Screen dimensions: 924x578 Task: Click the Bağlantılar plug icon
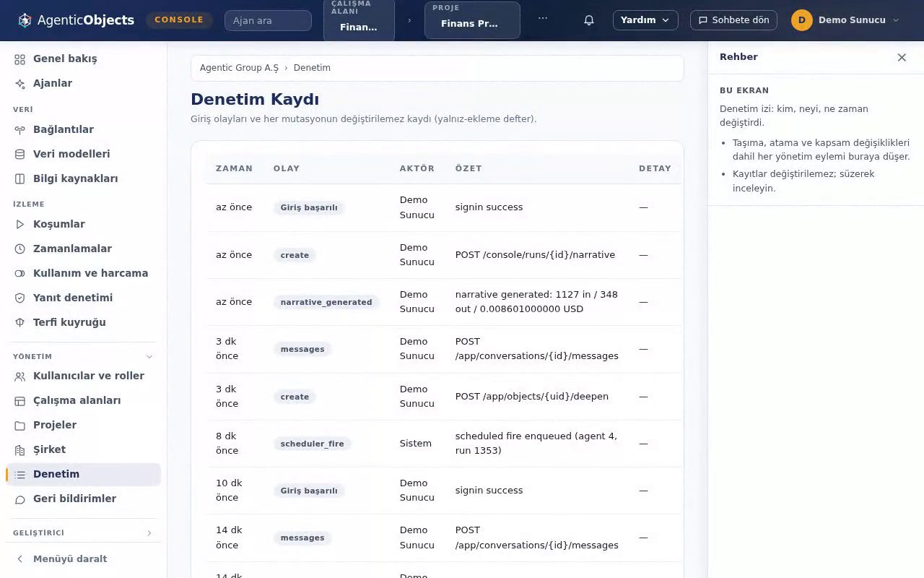(x=20, y=130)
